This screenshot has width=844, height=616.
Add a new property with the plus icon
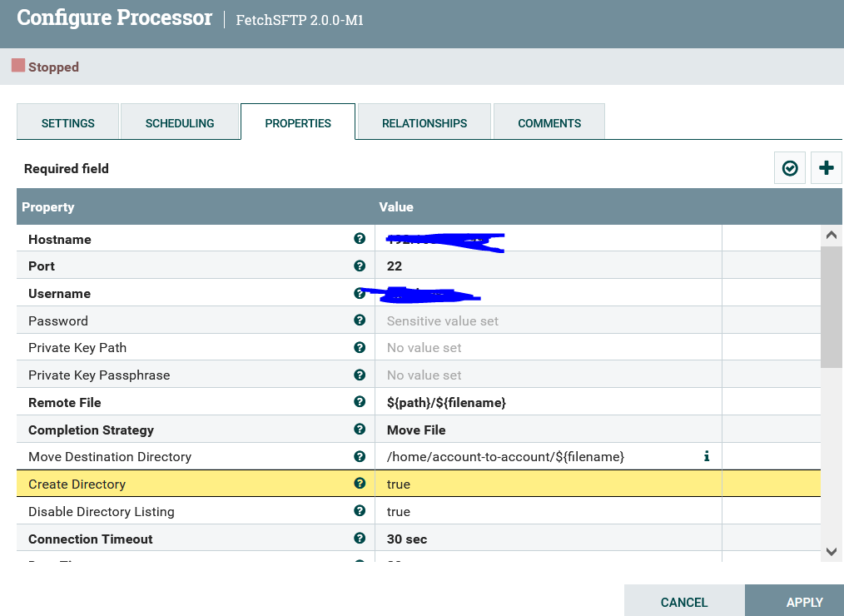click(x=826, y=167)
